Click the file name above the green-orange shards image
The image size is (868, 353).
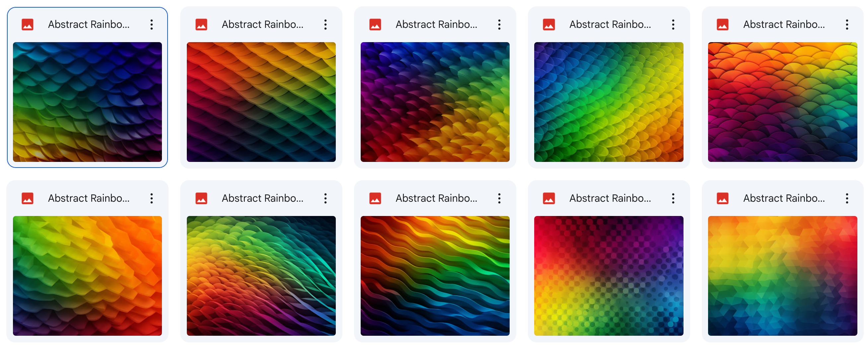(89, 198)
